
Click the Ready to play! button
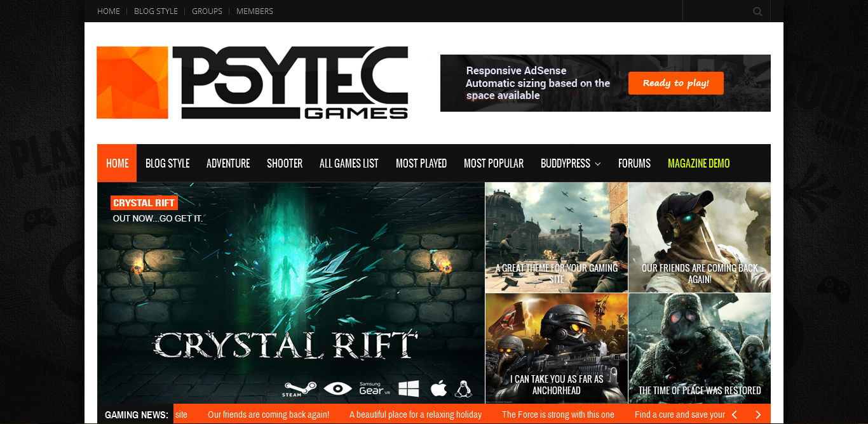(676, 83)
